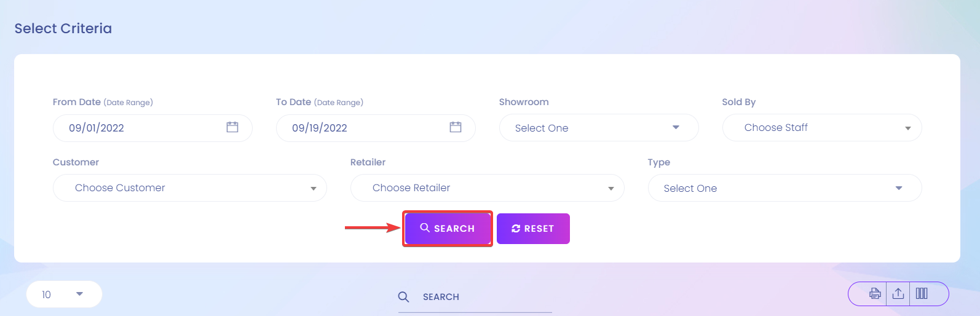
Task: Click the RESET button
Action: coord(533,229)
